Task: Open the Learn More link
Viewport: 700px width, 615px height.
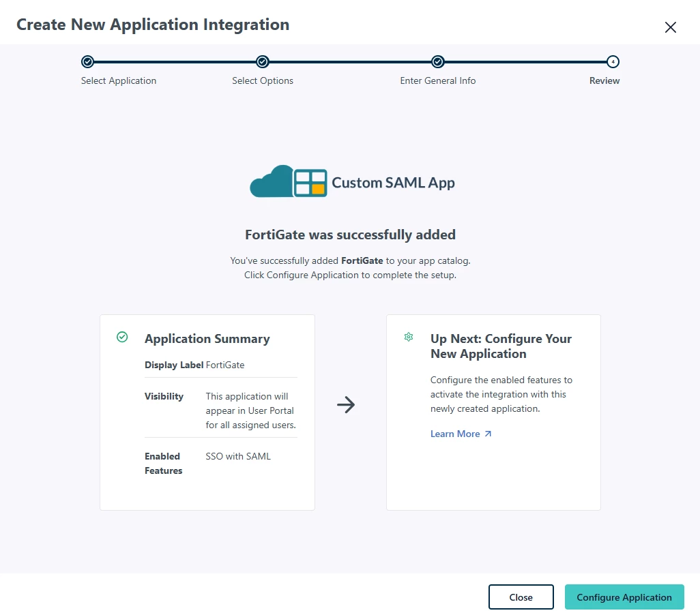Action: [455, 434]
